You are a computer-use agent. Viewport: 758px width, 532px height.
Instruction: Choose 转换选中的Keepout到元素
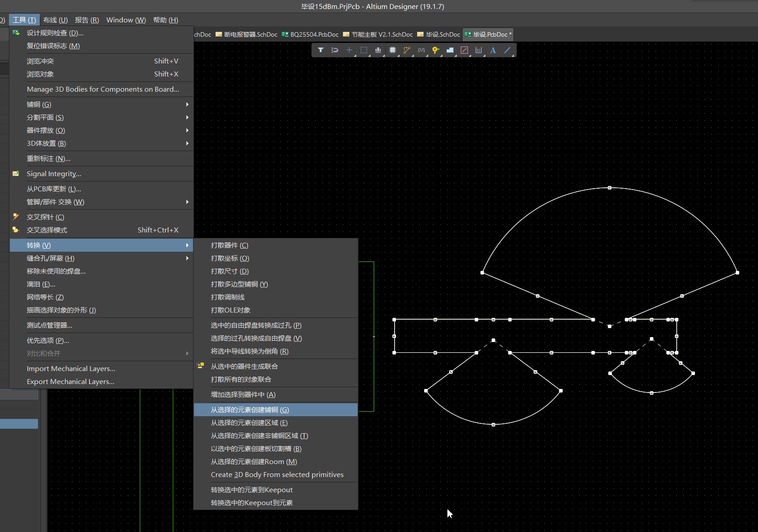pyautogui.click(x=276, y=503)
